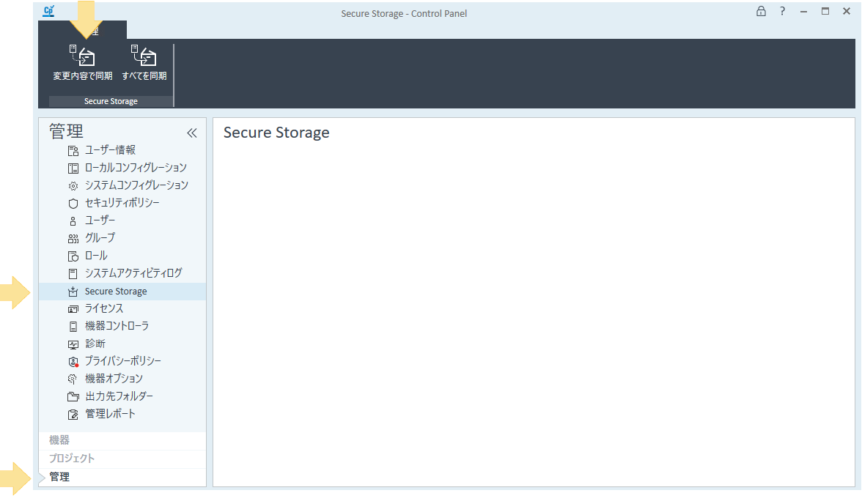Image resolution: width=862 pixels, height=504 pixels.
Task: Click the プライバシーポリシー icon with red dot
Action: (x=73, y=362)
